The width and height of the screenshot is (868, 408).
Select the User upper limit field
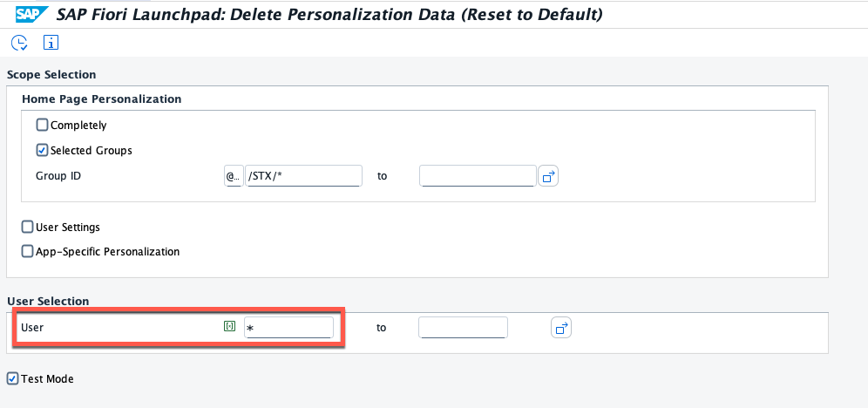tap(463, 328)
